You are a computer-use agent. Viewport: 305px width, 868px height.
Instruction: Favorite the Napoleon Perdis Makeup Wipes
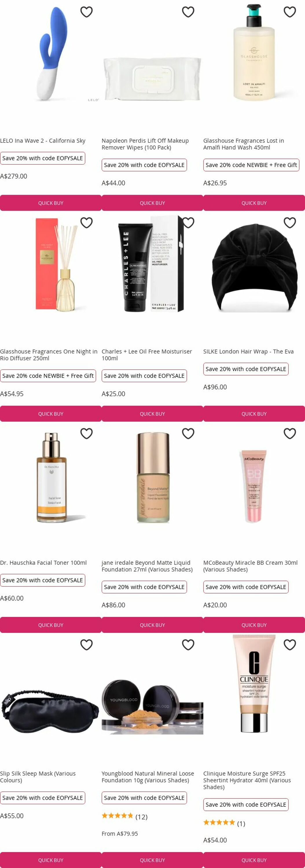(x=188, y=12)
